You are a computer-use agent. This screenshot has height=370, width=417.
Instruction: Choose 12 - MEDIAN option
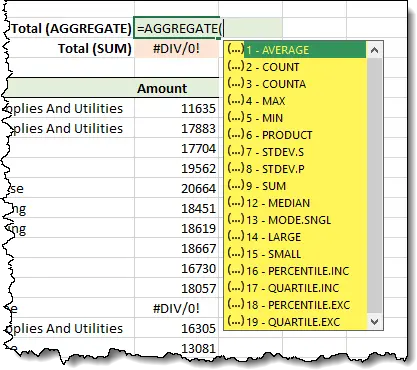coord(296,203)
